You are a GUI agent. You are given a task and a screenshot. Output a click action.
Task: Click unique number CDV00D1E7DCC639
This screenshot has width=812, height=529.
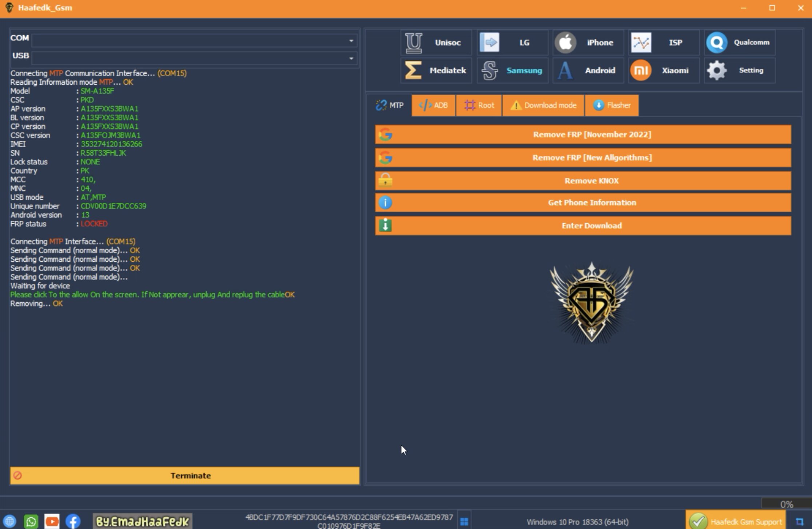(114, 206)
